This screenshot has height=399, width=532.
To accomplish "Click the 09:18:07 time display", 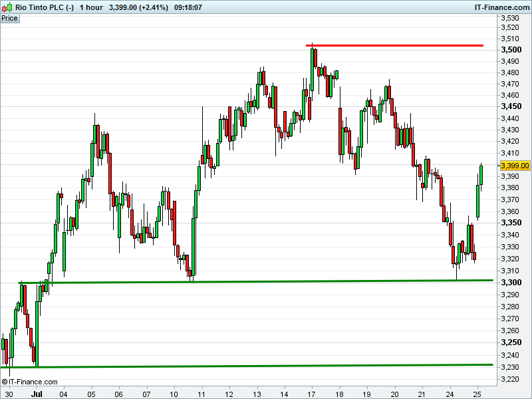I will click(188, 7).
